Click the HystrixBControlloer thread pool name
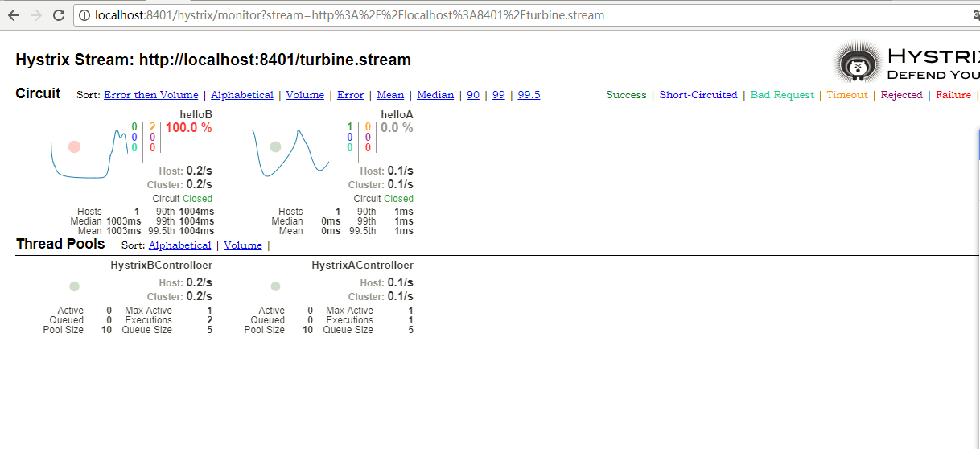The width and height of the screenshot is (980, 449). pos(161,266)
